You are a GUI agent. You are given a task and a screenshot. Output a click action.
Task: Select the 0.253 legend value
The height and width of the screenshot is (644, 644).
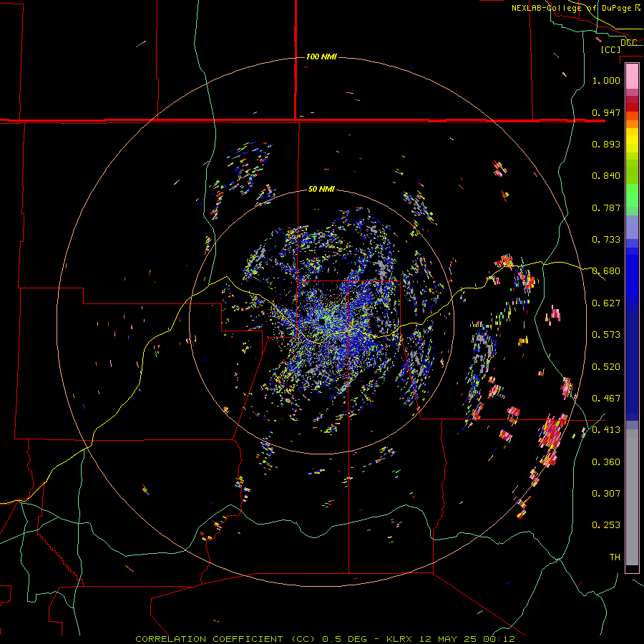[x=606, y=525]
